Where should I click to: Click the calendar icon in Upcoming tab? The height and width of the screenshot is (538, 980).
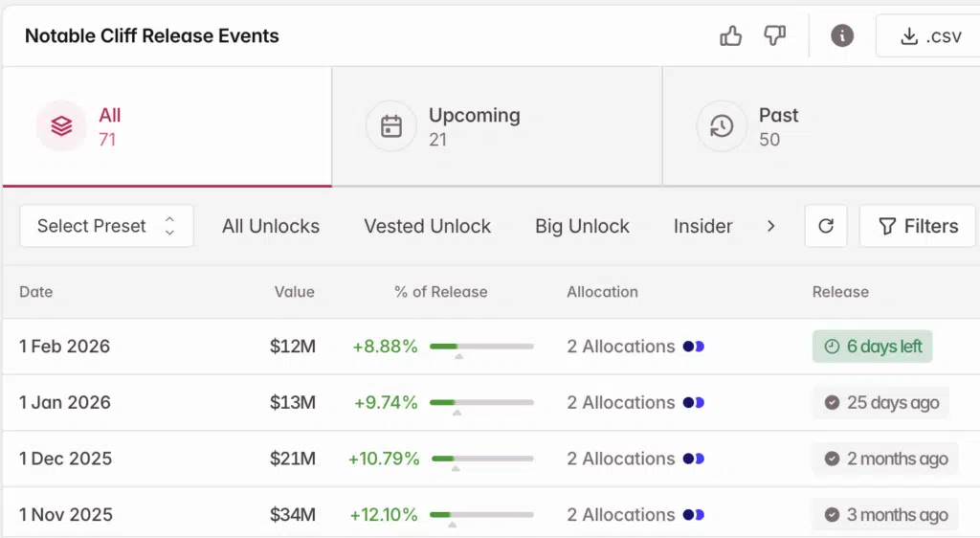(391, 126)
